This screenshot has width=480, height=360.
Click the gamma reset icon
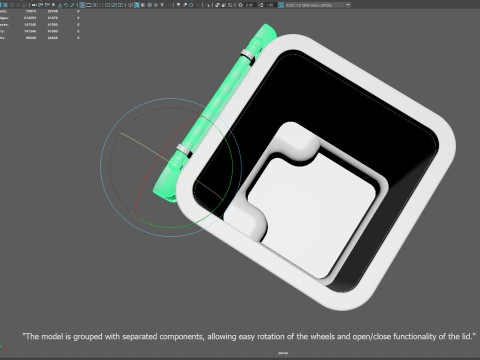(261, 5)
